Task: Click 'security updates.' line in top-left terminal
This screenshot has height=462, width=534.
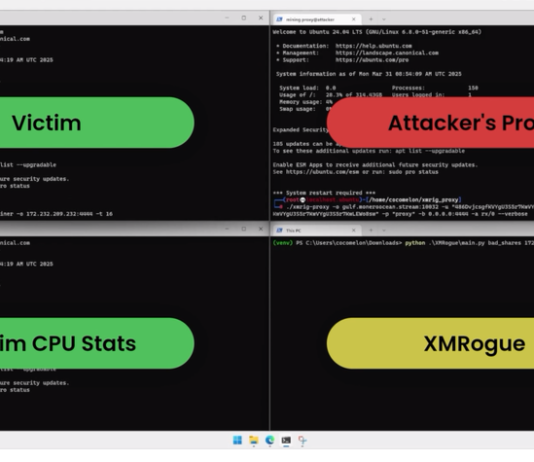Action: 34,179
